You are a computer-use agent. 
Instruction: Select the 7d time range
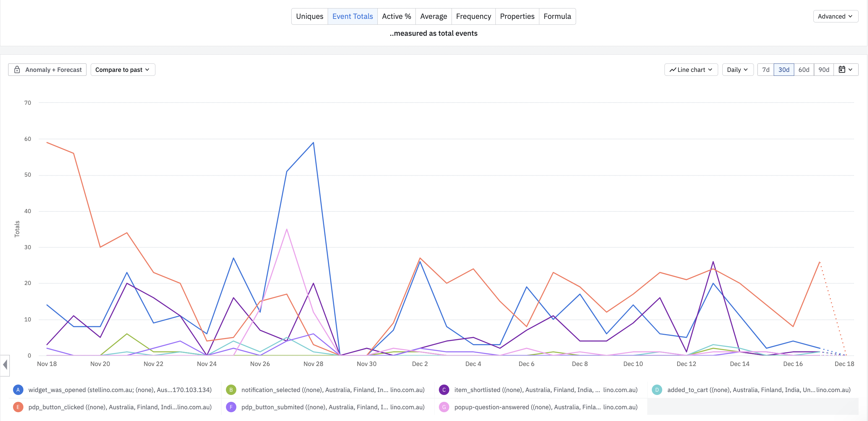(766, 70)
